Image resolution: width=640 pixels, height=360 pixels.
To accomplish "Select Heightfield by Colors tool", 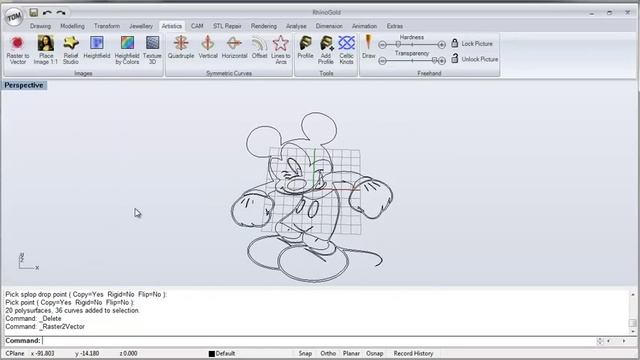I will tap(127, 50).
